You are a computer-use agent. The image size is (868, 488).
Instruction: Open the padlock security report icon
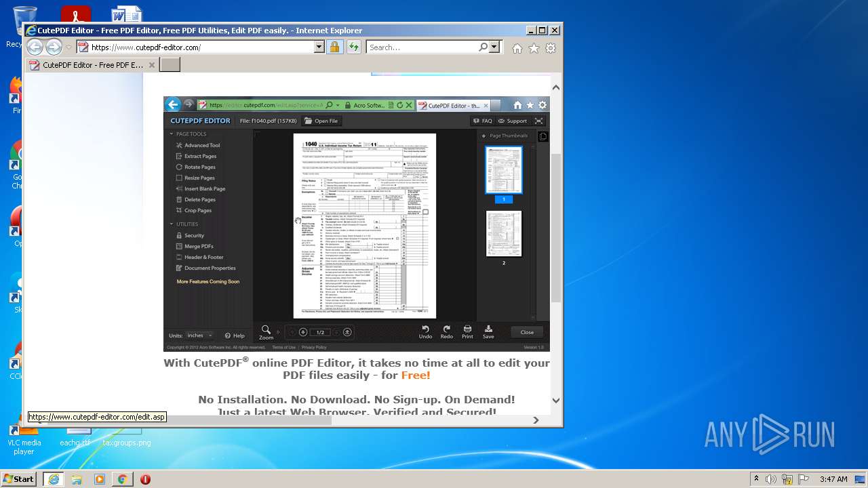334,47
